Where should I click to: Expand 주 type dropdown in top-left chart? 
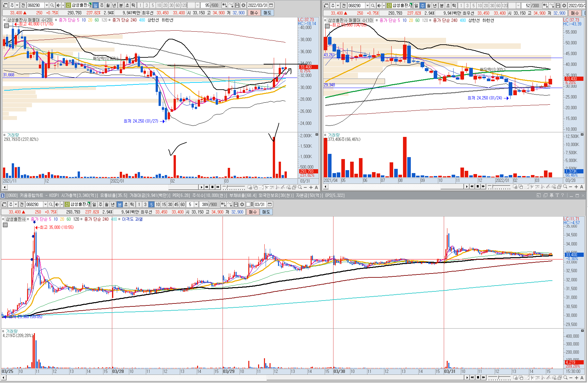tap(17, 5)
